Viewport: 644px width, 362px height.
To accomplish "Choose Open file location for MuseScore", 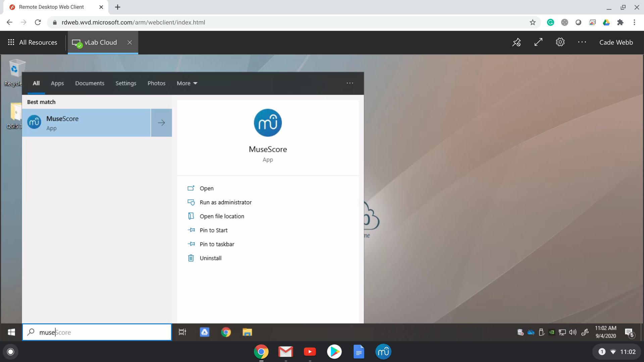I will coord(216,216).
